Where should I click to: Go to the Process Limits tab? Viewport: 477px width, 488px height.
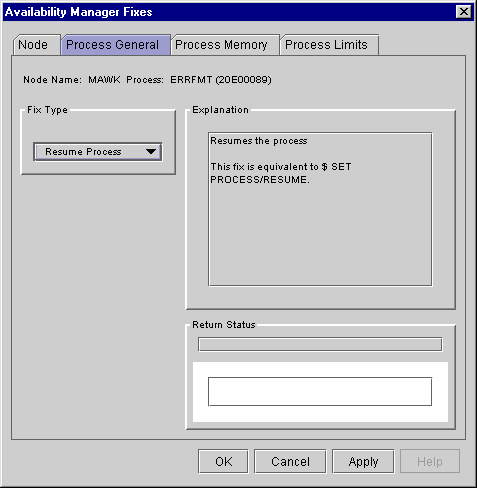[x=326, y=45]
